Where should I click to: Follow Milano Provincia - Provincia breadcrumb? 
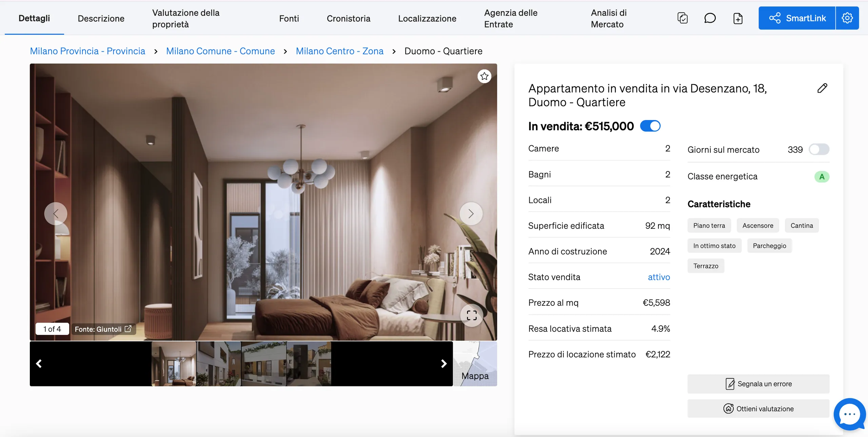pos(87,51)
